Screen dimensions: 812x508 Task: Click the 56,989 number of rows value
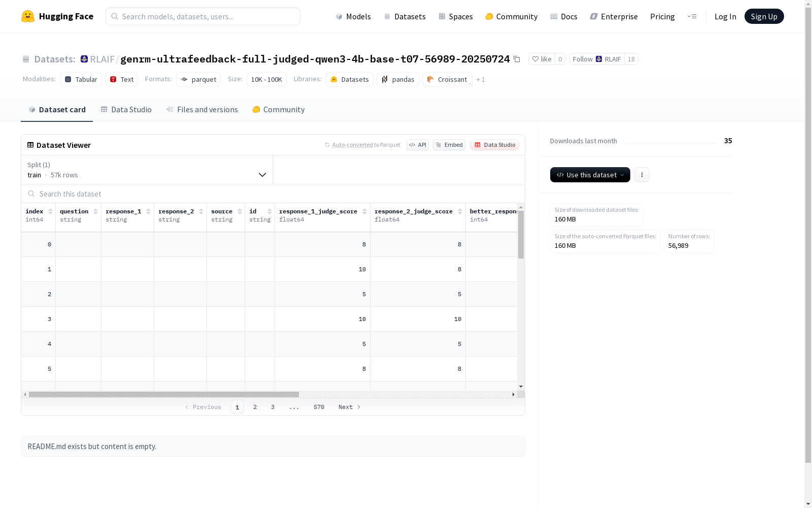[x=678, y=245]
